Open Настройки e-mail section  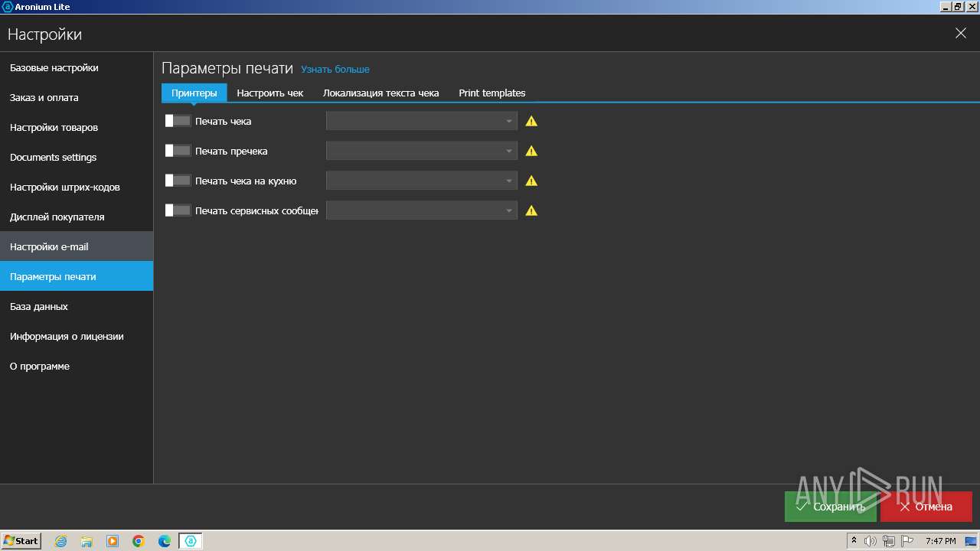[x=77, y=246]
